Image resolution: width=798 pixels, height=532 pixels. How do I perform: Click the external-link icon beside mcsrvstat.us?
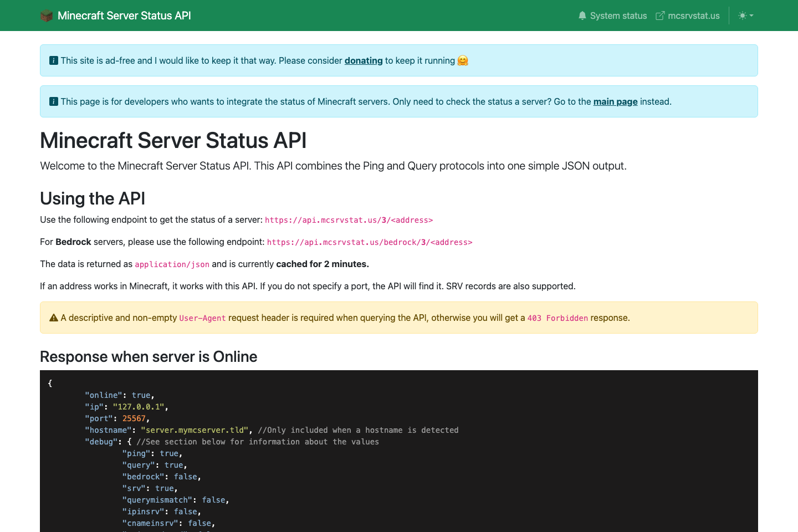[659, 16]
